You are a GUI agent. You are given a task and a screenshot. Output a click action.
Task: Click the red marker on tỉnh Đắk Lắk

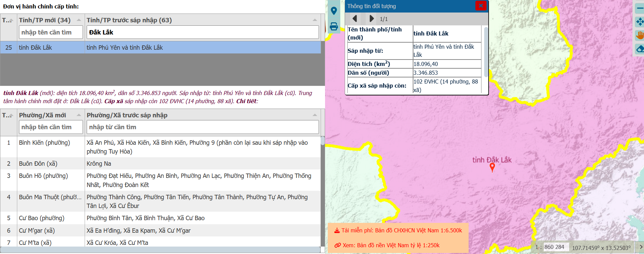492,167
